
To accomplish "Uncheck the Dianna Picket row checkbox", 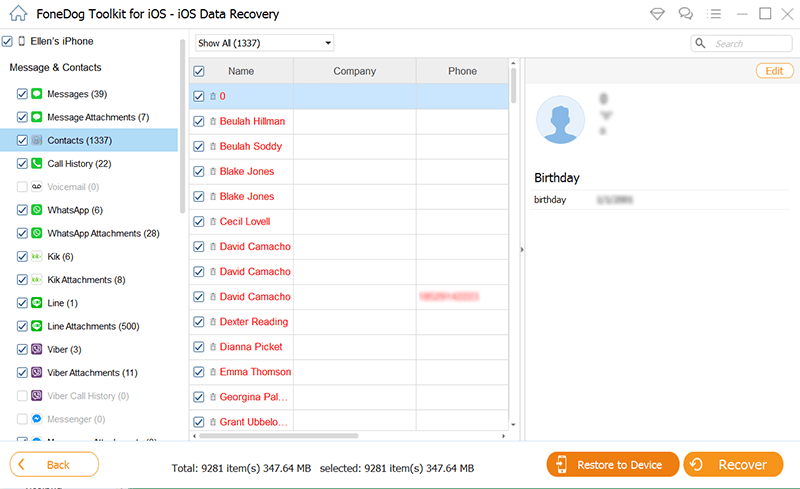I will 199,347.
